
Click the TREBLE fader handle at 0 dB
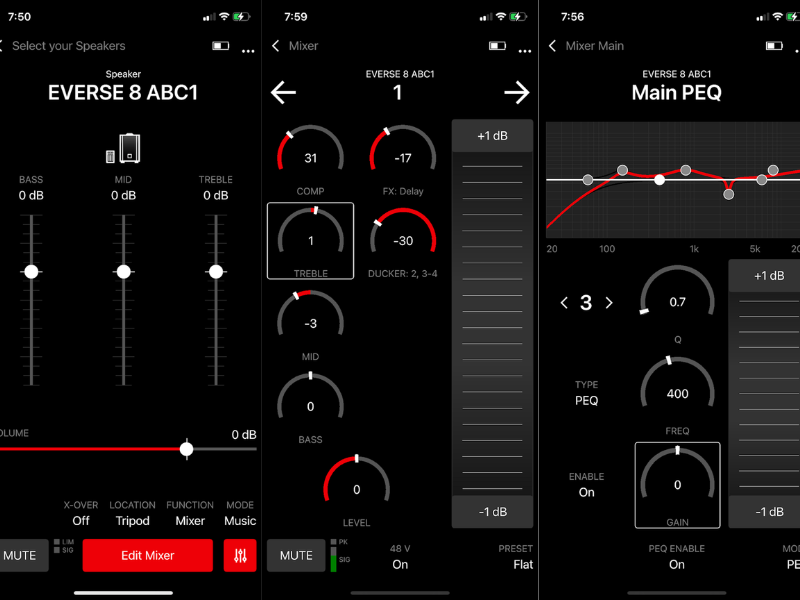tap(216, 271)
